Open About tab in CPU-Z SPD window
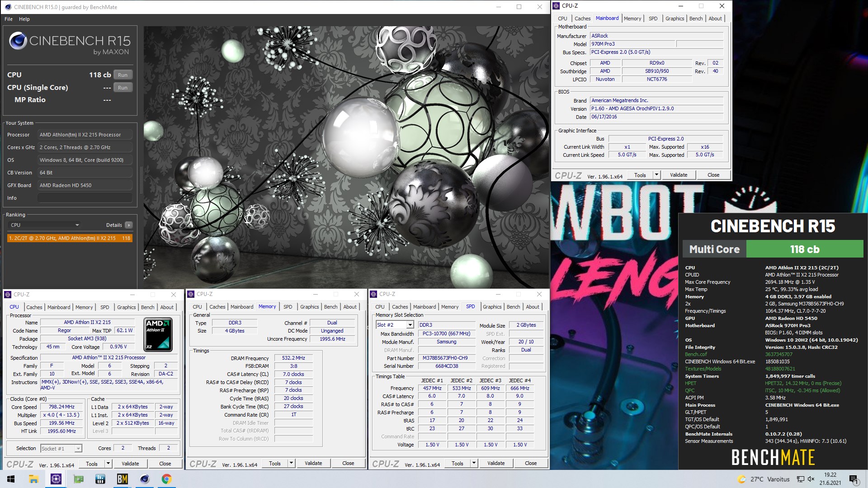Image resolution: width=868 pixels, height=488 pixels. [x=533, y=307]
